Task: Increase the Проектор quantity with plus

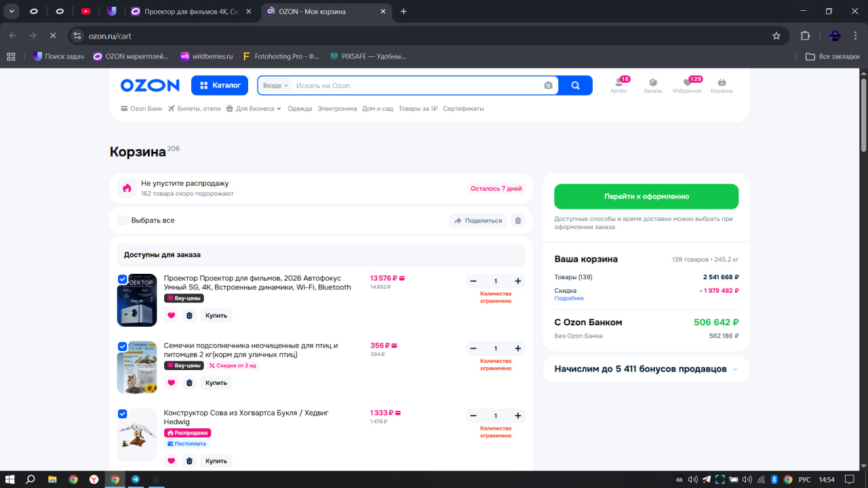Action: 518,281
